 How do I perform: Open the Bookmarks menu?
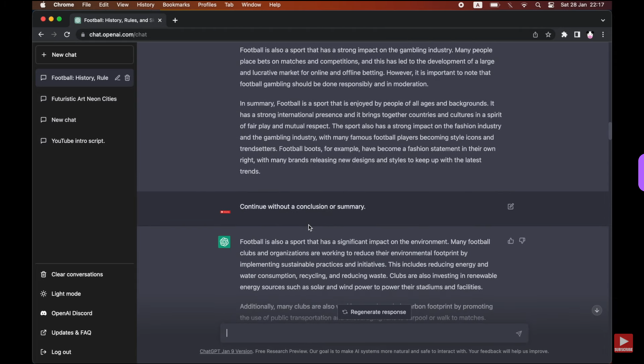pos(176,5)
